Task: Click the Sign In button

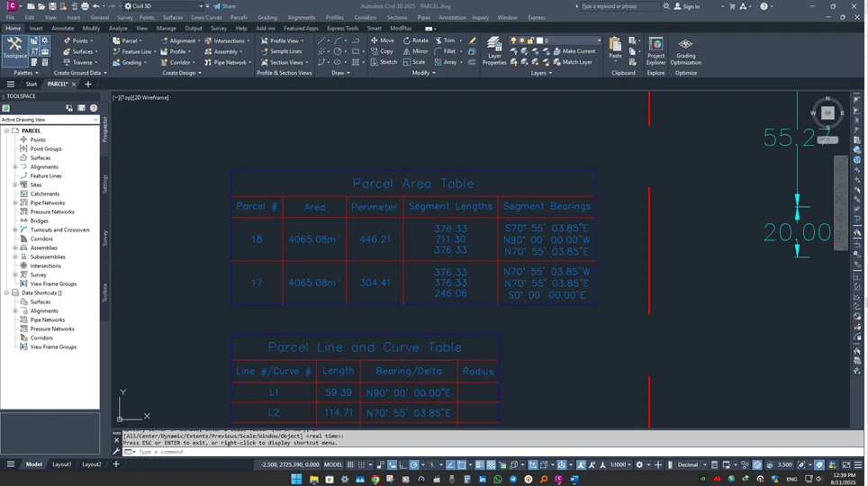Action: (686, 6)
